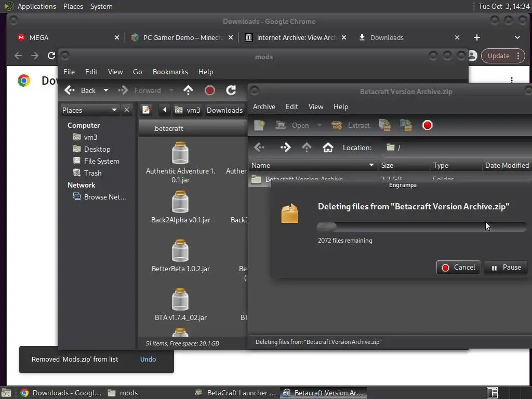The image size is (532, 399).
Task: Open Chrome tab search dropdown
Action: (517, 37)
